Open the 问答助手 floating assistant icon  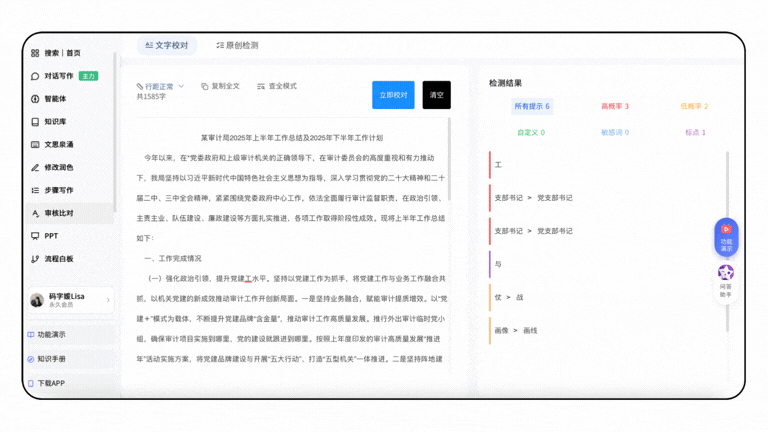click(726, 276)
